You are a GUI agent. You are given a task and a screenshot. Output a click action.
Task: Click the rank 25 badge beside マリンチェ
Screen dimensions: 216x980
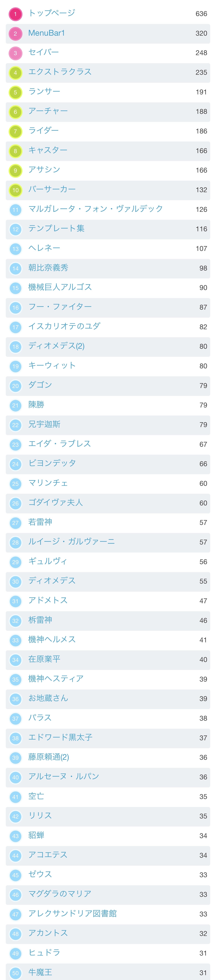point(15,484)
